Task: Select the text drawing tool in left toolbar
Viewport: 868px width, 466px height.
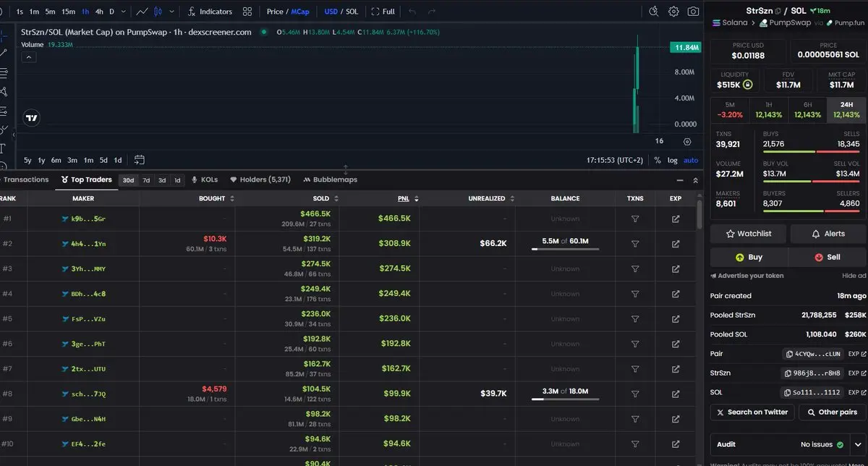Action: coord(3,148)
